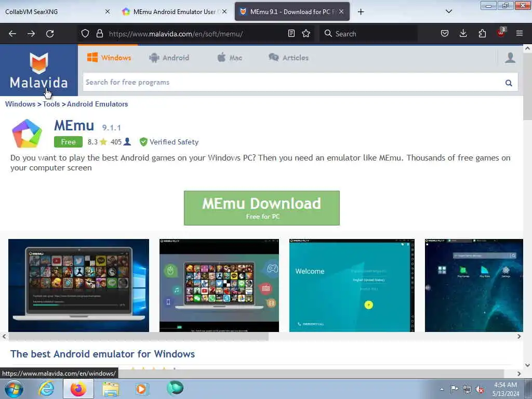Follow the Android Emulators breadcrumb link

click(97, 104)
